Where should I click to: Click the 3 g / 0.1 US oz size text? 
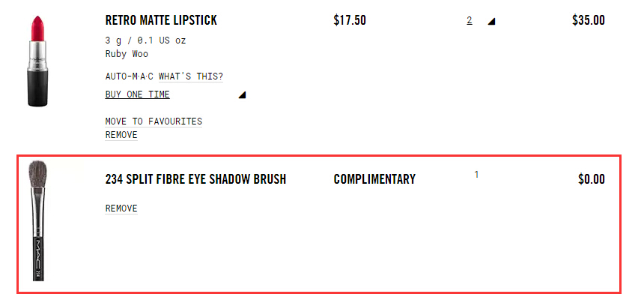pos(145,40)
